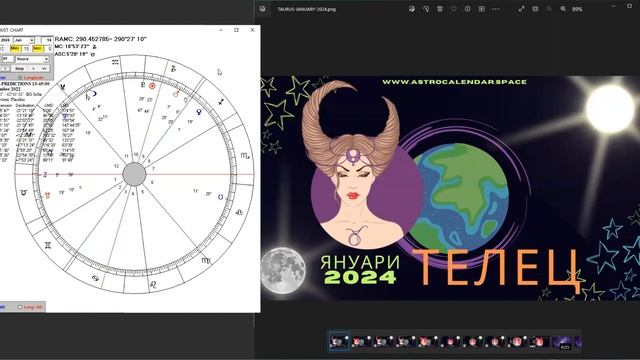
Task: Fast-forward the chart with the >> button
Action: click(44, 69)
